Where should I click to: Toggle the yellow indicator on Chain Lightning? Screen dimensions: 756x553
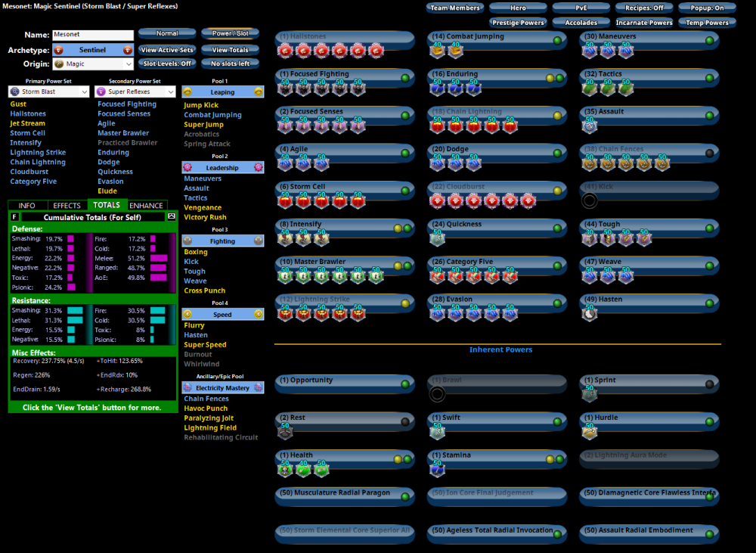[x=557, y=116]
